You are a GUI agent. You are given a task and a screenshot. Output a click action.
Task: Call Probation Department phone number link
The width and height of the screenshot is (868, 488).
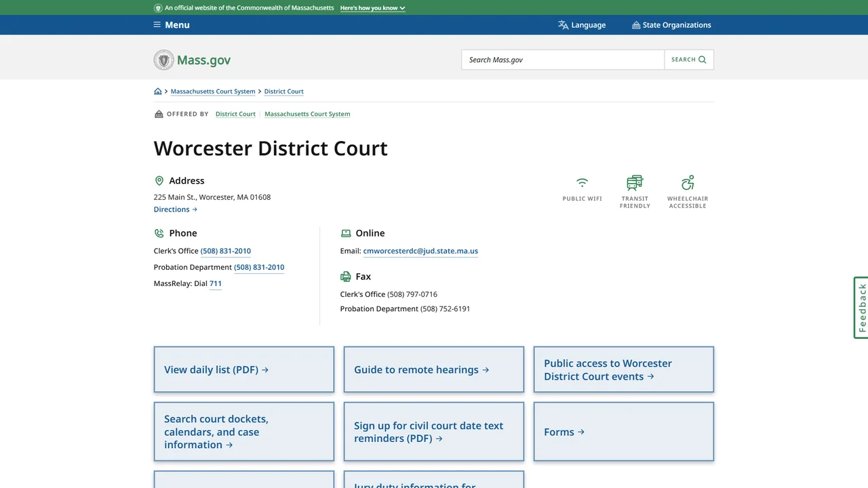[259, 267]
